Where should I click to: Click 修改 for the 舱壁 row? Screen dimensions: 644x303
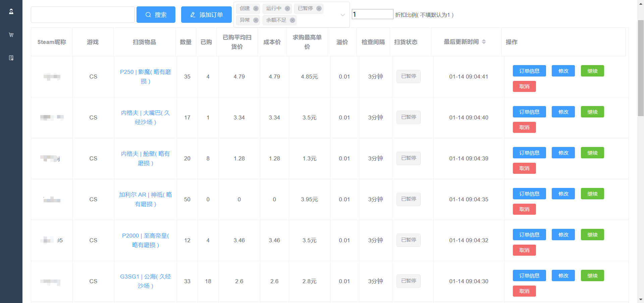(563, 153)
